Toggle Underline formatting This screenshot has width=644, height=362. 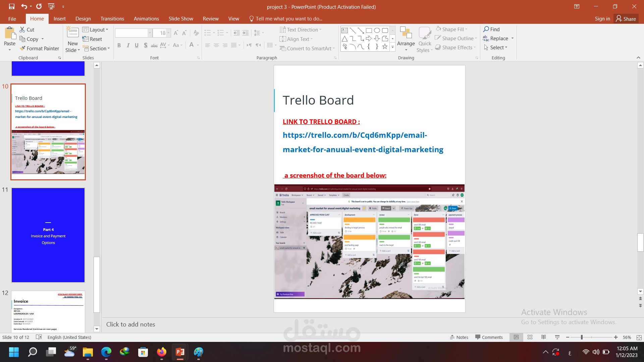[x=137, y=45]
